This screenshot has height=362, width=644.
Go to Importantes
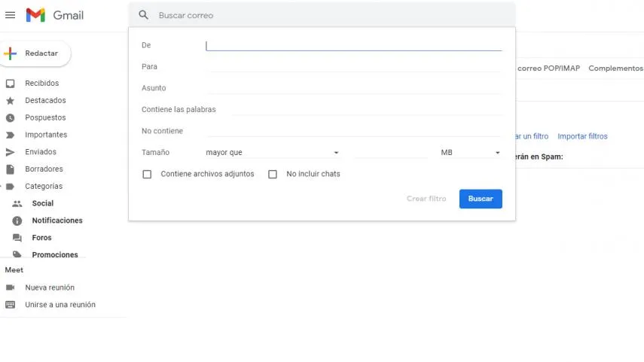tap(46, 135)
